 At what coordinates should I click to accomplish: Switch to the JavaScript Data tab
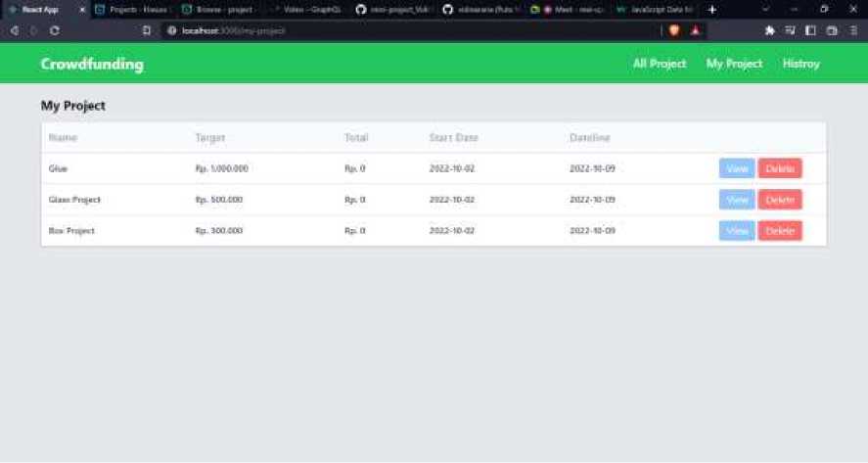[x=658, y=9]
